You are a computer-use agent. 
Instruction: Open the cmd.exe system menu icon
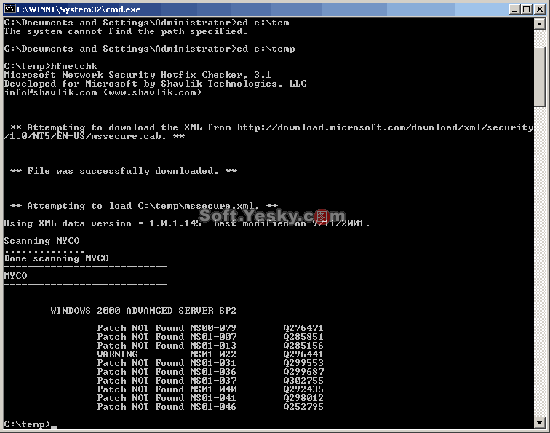9,9
